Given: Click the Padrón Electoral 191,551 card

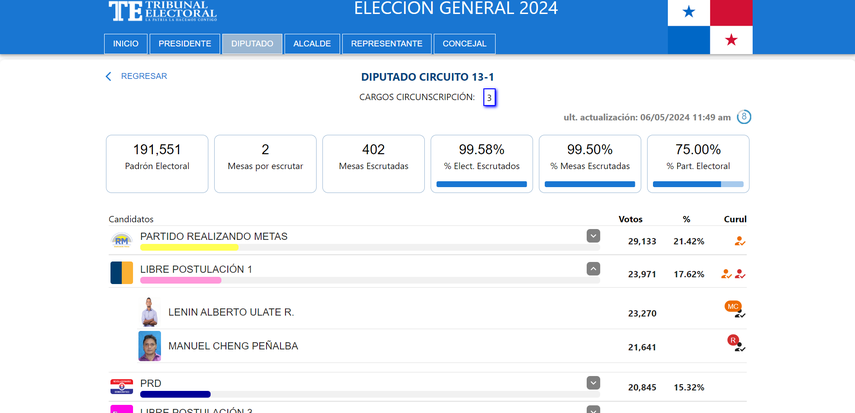Looking at the screenshot, I should (x=157, y=164).
